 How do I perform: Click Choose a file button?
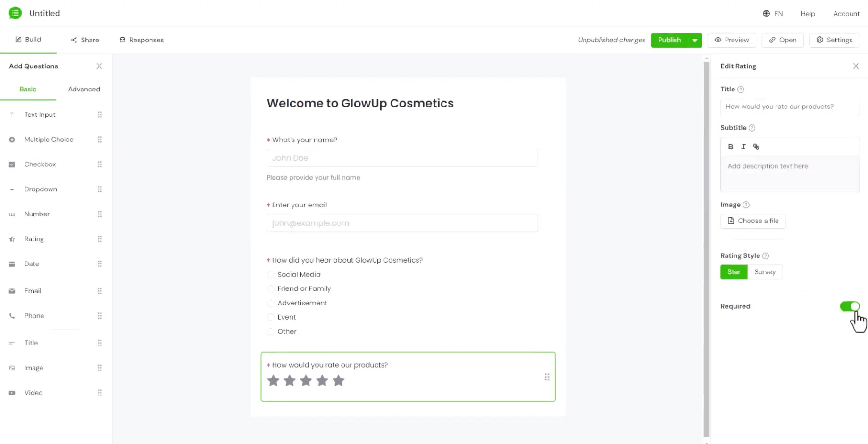pos(753,221)
